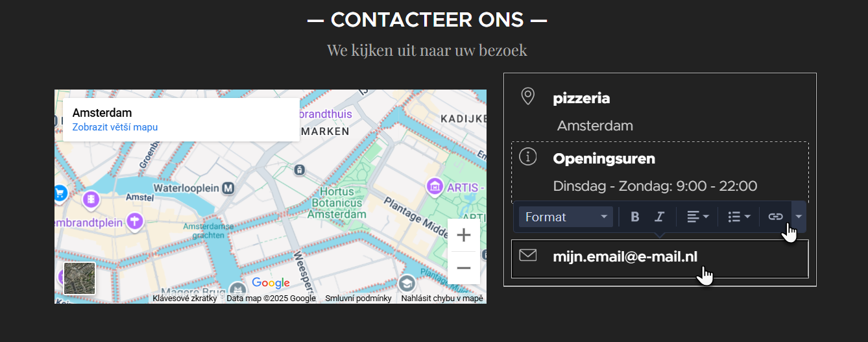The image size is (868, 342).
Task: Edit the mijn.email@e-mail.nl text field
Action: [x=660, y=258]
